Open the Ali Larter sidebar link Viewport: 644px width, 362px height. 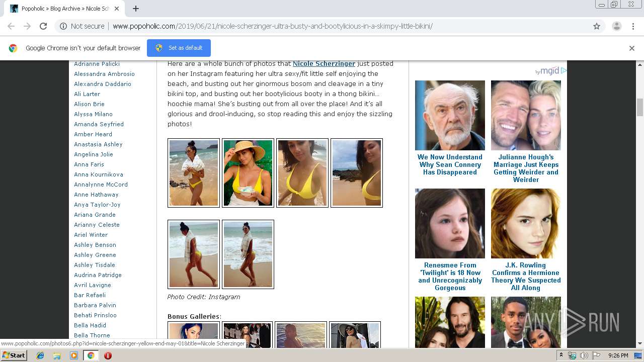tap(87, 94)
